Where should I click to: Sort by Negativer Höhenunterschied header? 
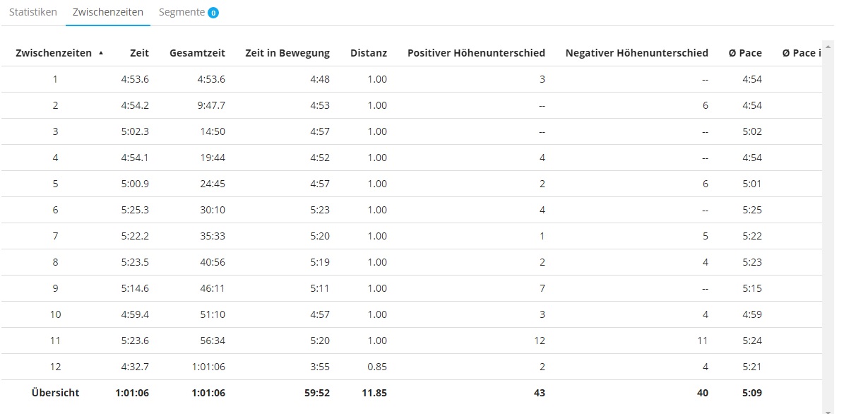pos(636,53)
